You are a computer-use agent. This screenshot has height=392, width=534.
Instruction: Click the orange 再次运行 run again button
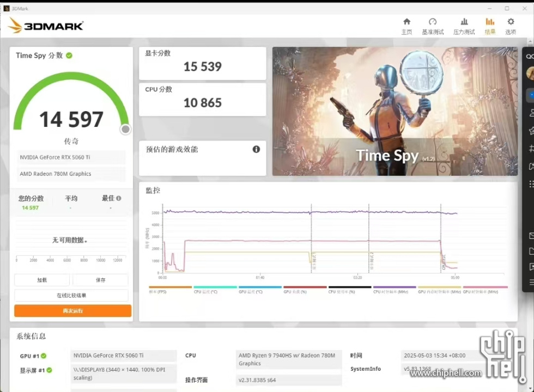click(72, 311)
